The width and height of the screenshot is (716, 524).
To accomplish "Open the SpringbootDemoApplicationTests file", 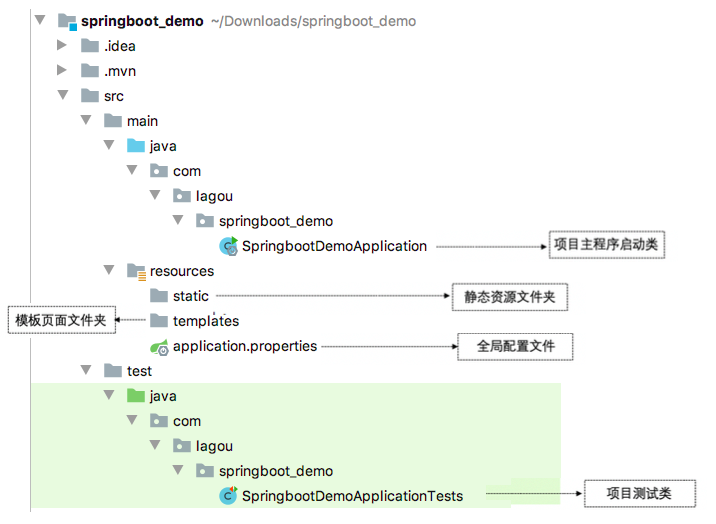I will pos(352,496).
